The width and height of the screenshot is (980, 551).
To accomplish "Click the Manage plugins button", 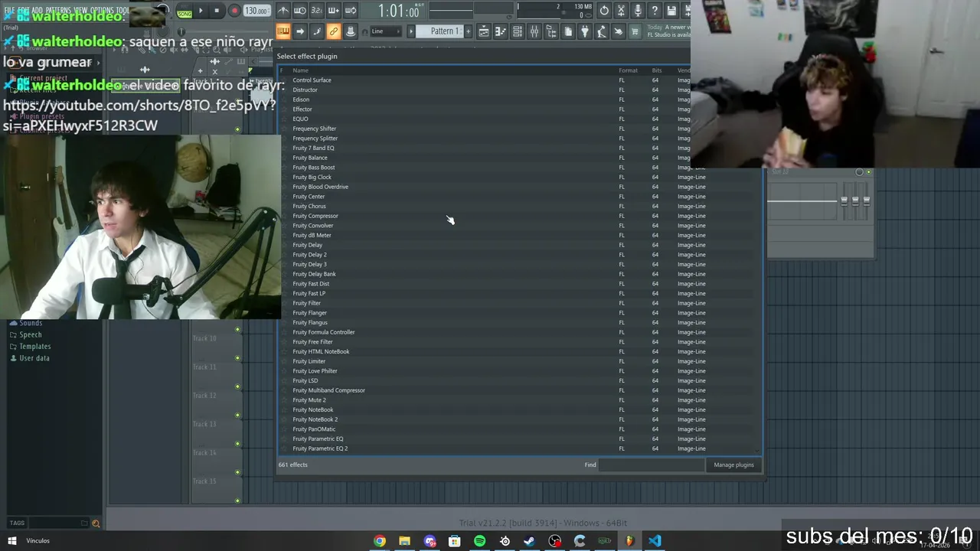I will click(734, 465).
